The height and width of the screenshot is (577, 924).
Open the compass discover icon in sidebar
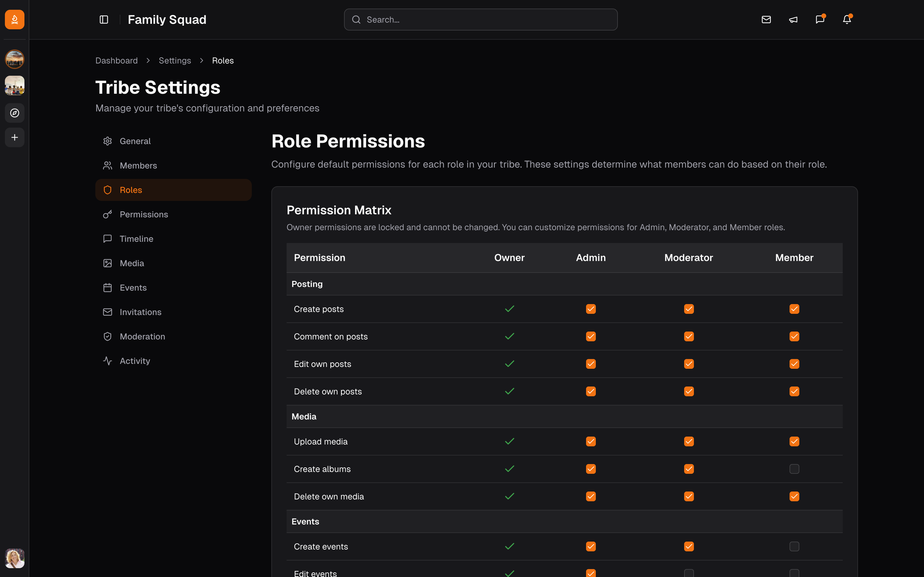[14, 113]
